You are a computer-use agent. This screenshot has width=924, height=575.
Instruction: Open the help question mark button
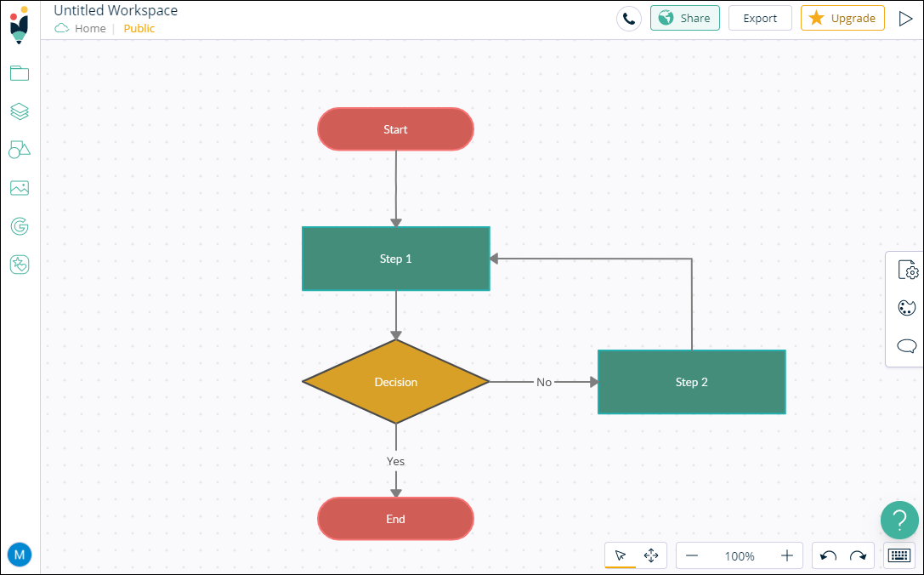pyautogui.click(x=900, y=521)
